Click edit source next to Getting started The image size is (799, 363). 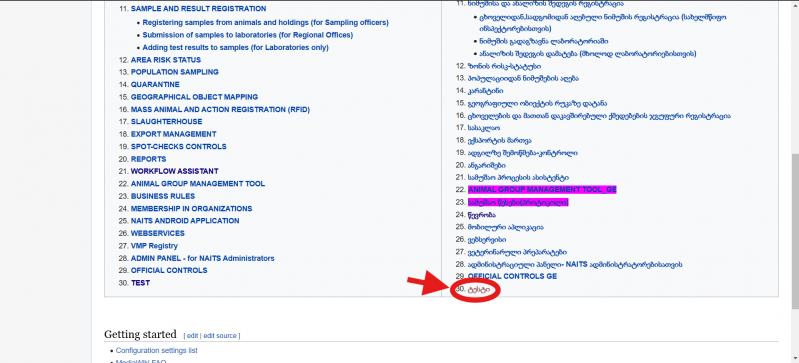click(220, 336)
